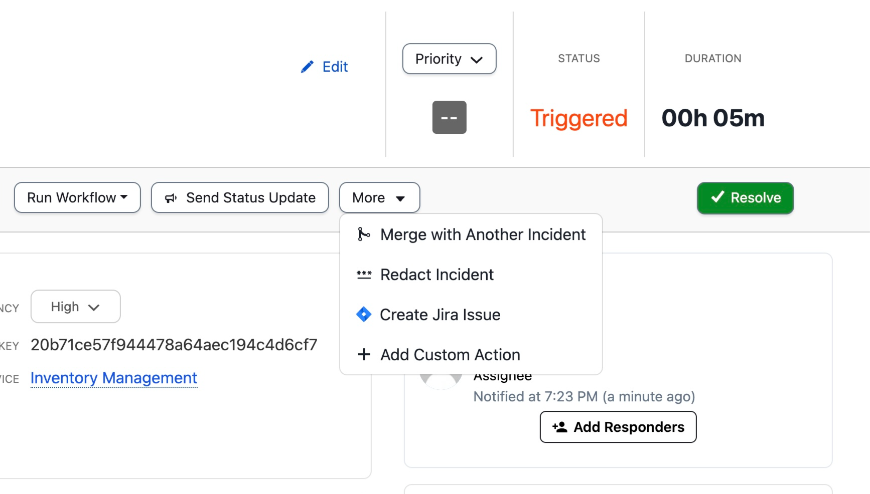Viewport: 870px width, 494px height.
Task: Click the incident key hash text
Action: pyautogui.click(x=174, y=345)
